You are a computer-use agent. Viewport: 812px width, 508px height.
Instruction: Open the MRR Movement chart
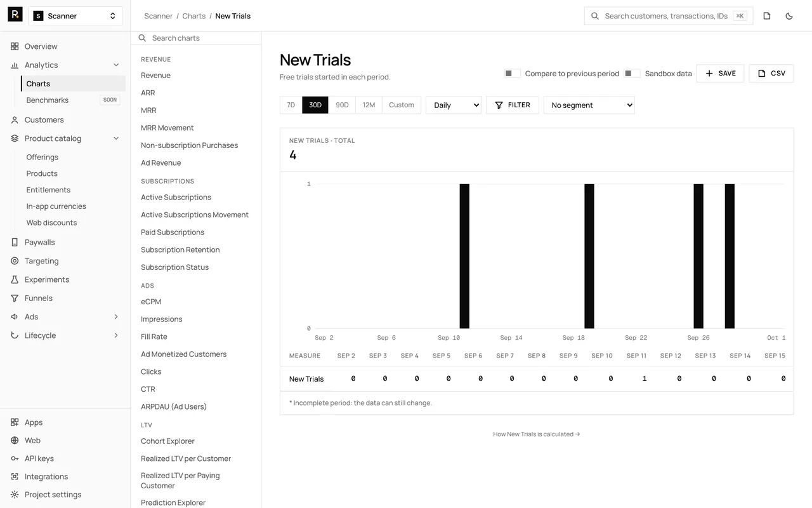tap(167, 128)
